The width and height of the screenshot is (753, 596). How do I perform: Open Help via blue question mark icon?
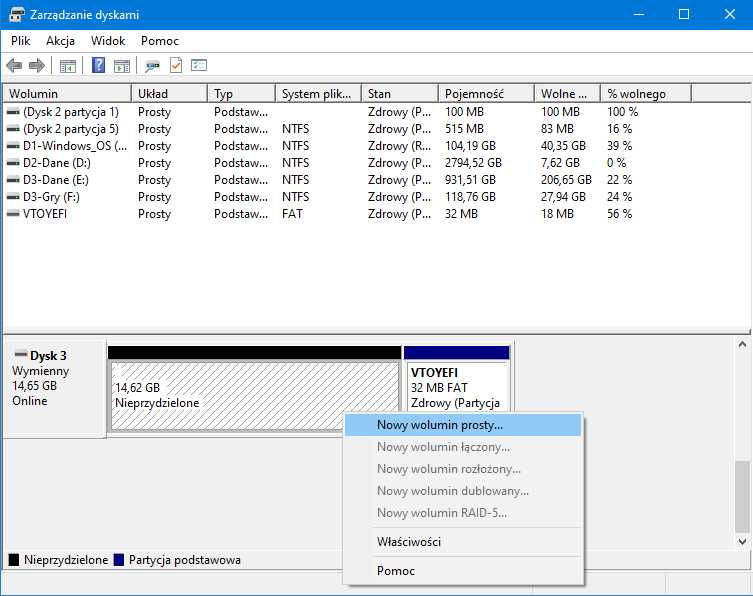click(99, 66)
